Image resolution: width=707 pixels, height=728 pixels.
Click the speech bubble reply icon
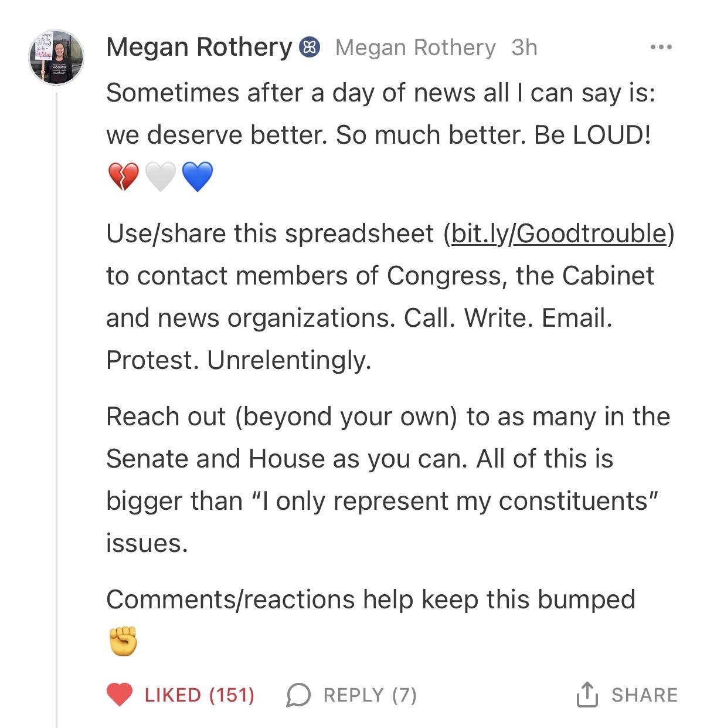[298, 695]
